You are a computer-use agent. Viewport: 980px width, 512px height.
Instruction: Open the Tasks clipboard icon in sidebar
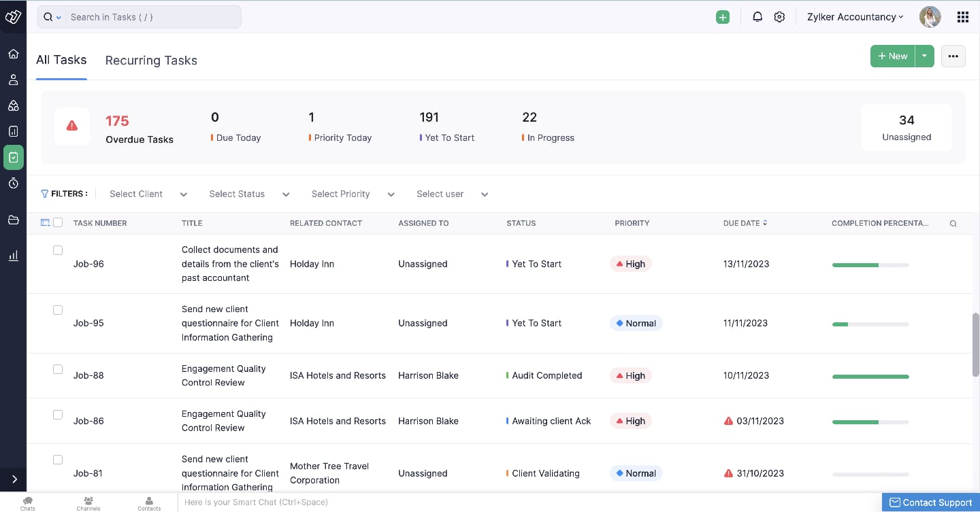(14, 157)
